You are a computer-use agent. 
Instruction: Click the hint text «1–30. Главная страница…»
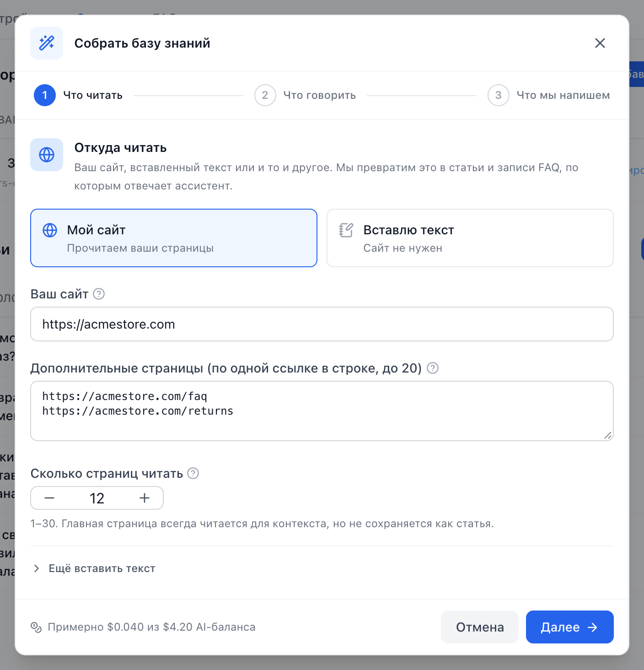[x=262, y=524]
